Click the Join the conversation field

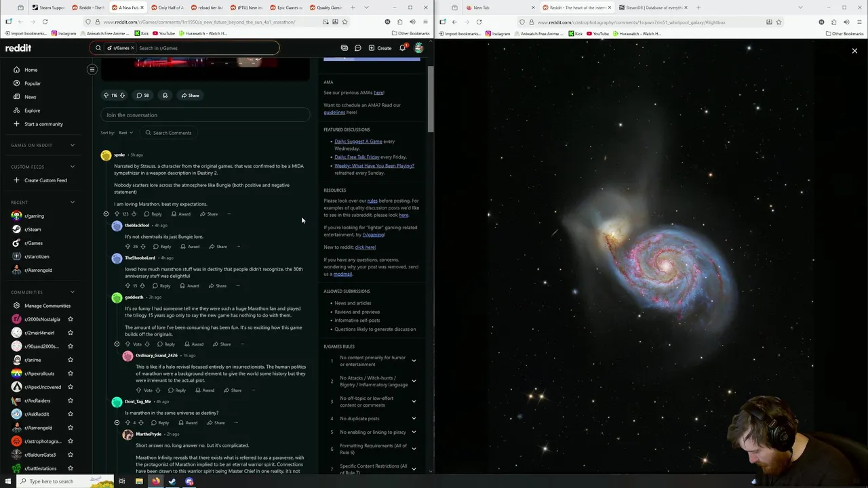click(205, 115)
